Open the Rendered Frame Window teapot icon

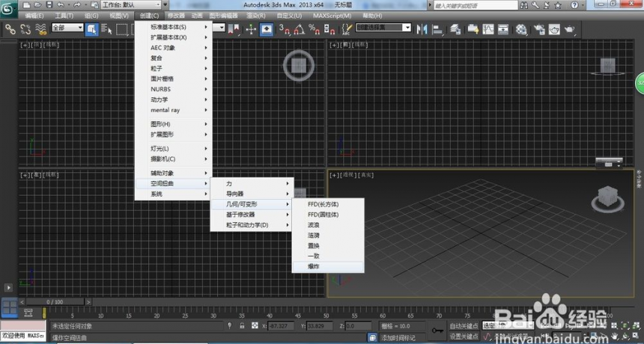pos(554,29)
